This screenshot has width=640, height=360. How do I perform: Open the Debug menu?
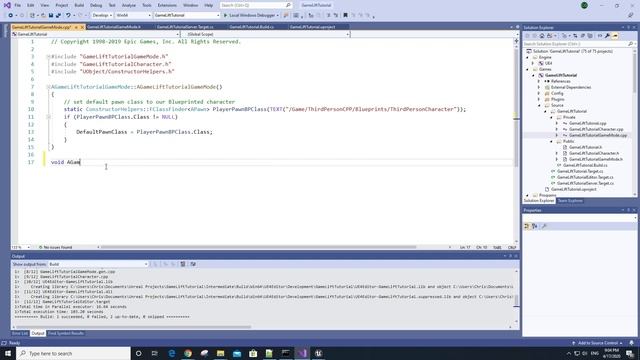(96, 5)
